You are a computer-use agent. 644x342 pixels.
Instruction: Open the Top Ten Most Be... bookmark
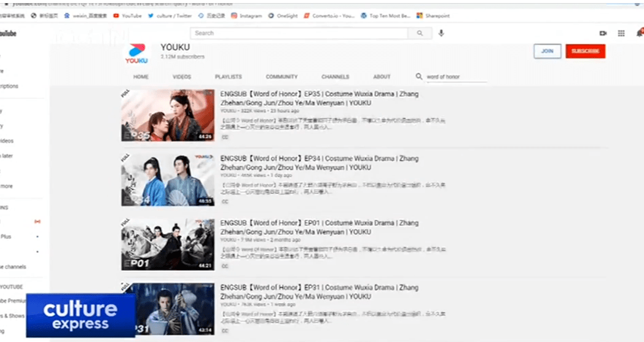pos(385,15)
